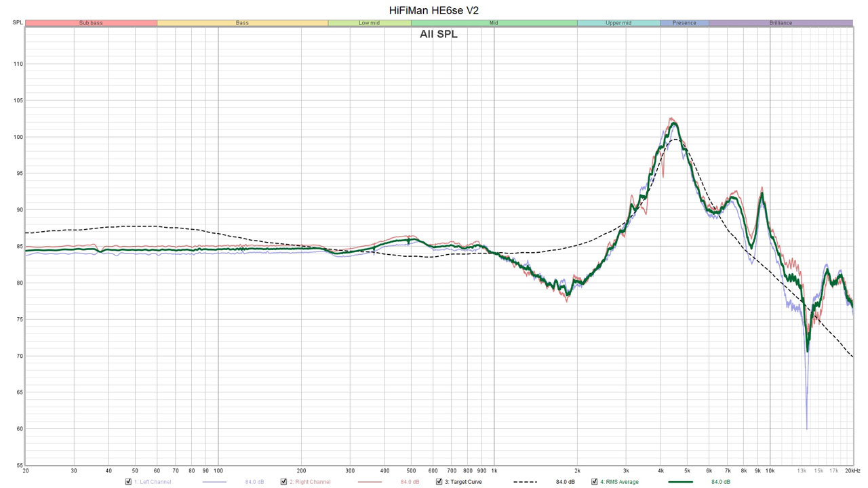Toggle the RMS Average checkbox

point(594,482)
